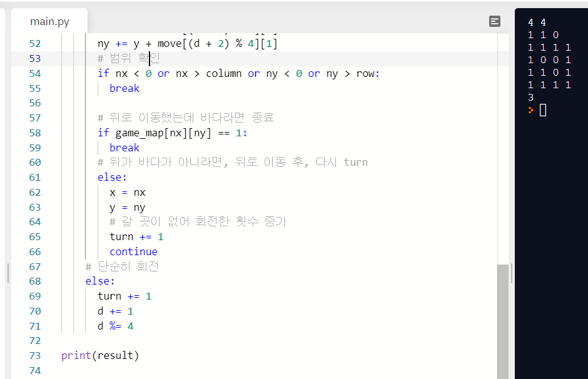Click line number 53 in gutter

[35, 59]
